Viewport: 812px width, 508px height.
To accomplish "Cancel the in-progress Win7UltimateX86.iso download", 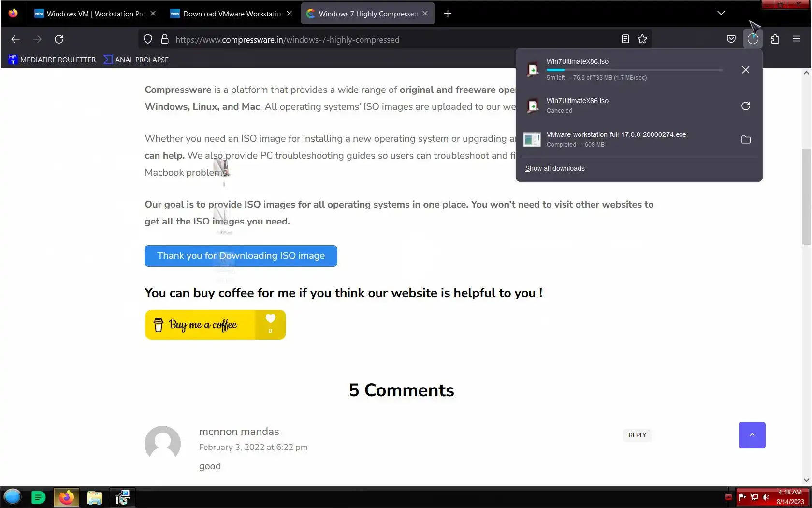I will coord(746,70).
